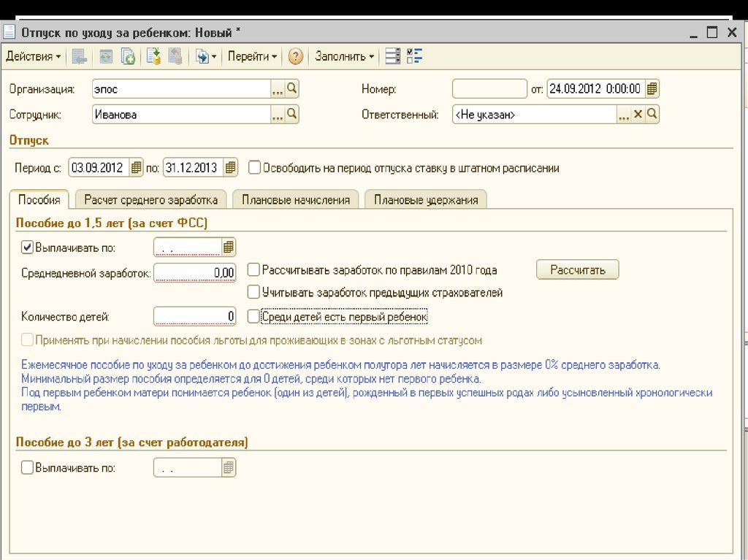The image size is (748, 560).
Task: Open the Действия dropdown menu
Action: [x=34, y=56]
